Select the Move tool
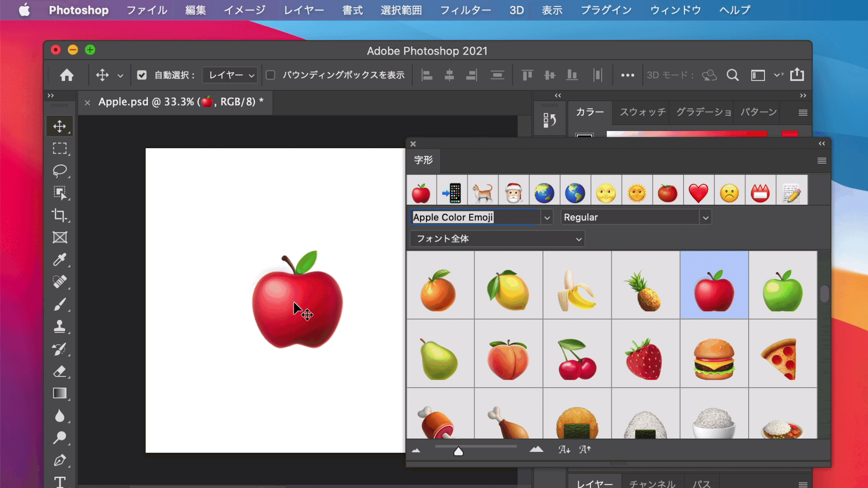This screenshot has width=868, height=488. (60, 126)
